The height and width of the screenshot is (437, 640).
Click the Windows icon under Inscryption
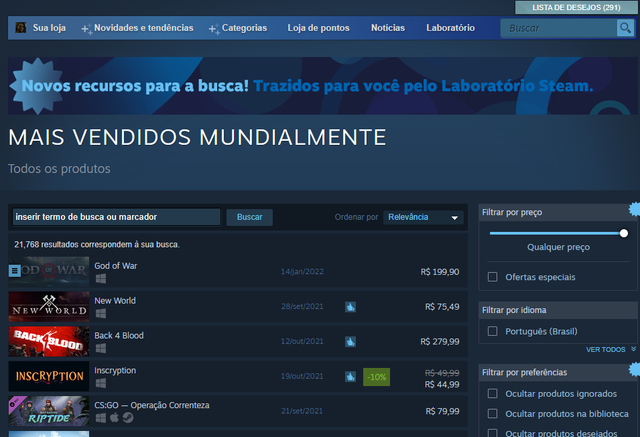click(x=101, y=383)
